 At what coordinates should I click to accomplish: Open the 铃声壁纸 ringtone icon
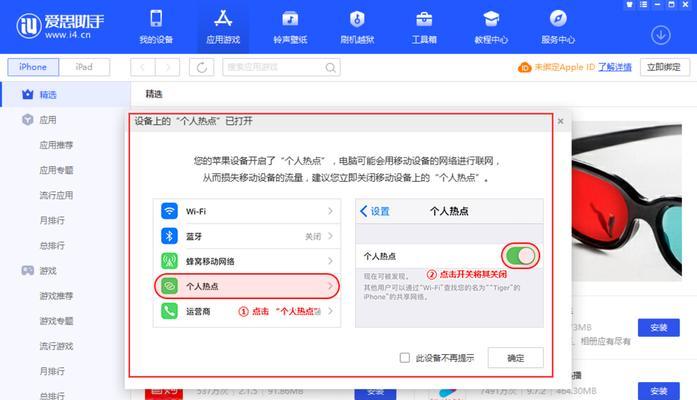pyautogui.click(x=290, y=19)
